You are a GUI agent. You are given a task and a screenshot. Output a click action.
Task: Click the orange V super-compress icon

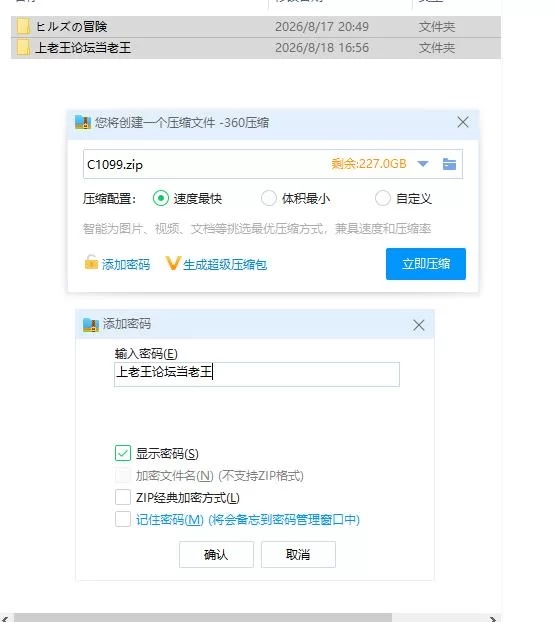tap(173, 263)
